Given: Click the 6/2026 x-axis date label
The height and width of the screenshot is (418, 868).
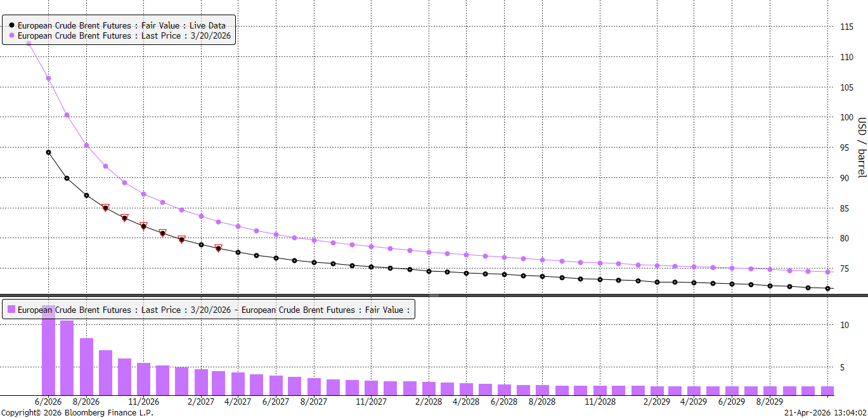Looking at the screenshot, I should click(x=48, y=402).
